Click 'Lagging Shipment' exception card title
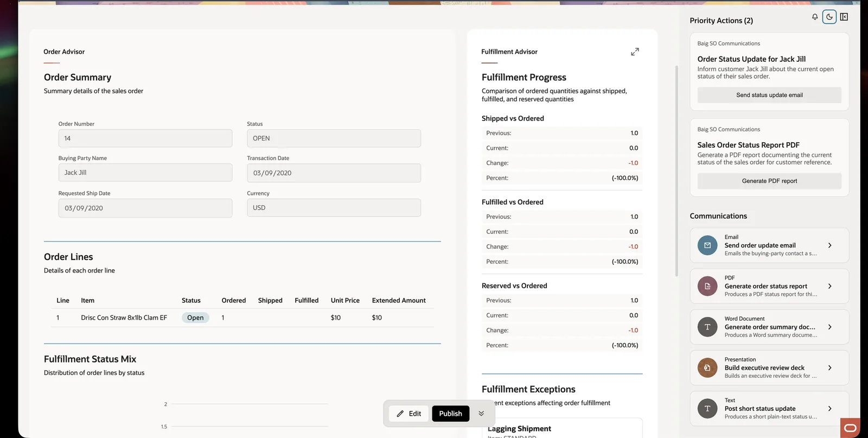This screenshot has width=868, height=438. click(519, 429)
